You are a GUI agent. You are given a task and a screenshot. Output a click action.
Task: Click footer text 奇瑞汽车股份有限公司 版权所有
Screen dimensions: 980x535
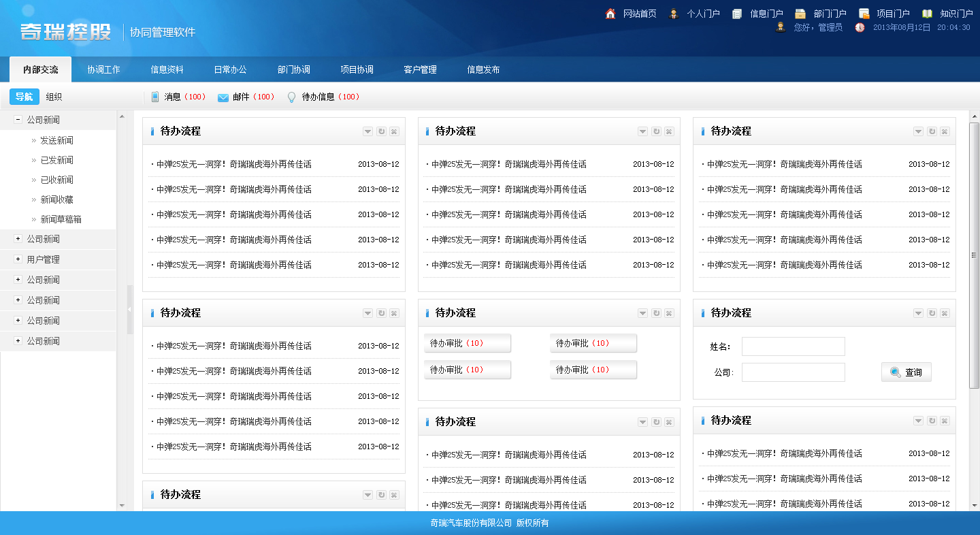(489, 523)
